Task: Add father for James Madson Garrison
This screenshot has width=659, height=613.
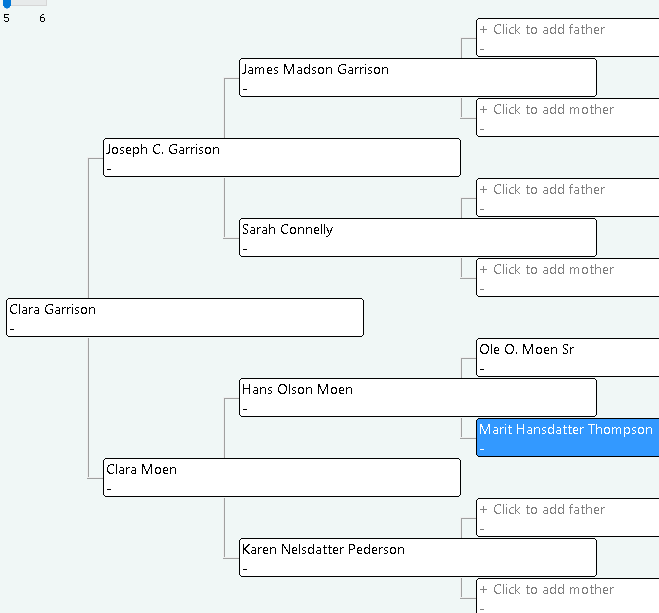Action: 568,37
